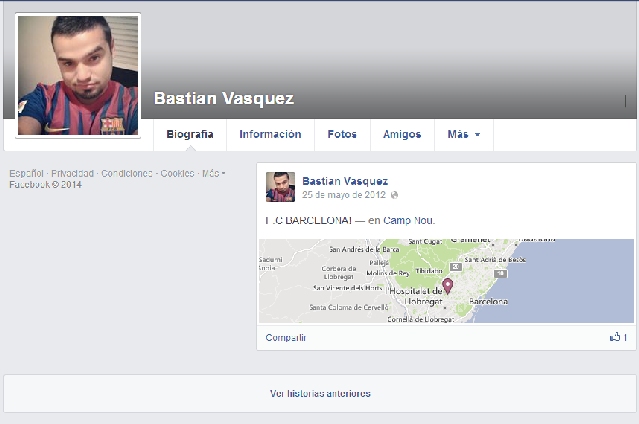Click the post author small avatar
Viewport: 639px width, 424px height.
(280, 187)
